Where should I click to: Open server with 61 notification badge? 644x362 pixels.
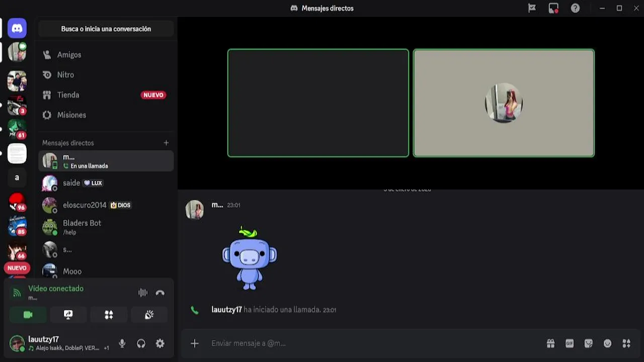pyautogui.click(x=17, y=129)
